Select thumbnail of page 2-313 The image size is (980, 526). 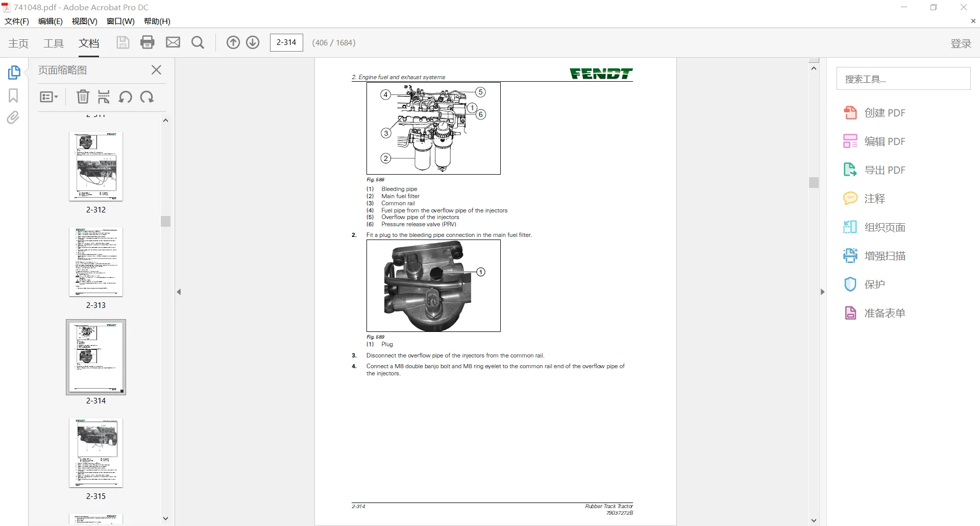coord(96,262)
